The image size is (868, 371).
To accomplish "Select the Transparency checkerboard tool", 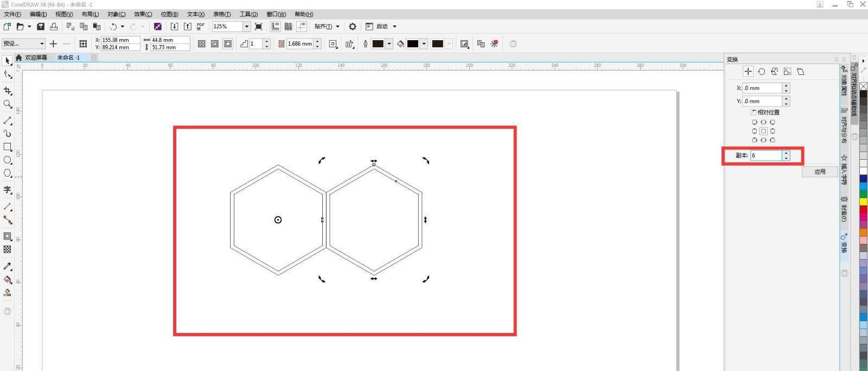I will (x=8, y=249).
